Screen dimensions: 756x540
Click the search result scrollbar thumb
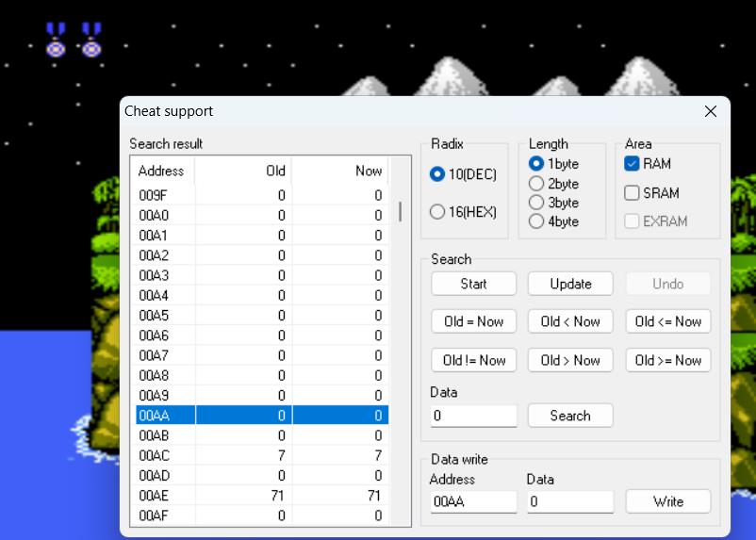(x=401, y=212)
